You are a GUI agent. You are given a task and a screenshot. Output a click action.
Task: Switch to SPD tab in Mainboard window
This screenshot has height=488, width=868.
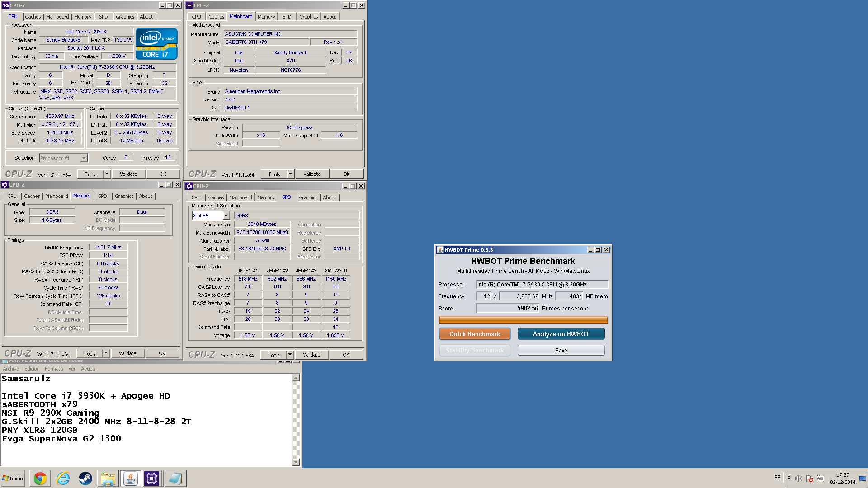(287, 17)
